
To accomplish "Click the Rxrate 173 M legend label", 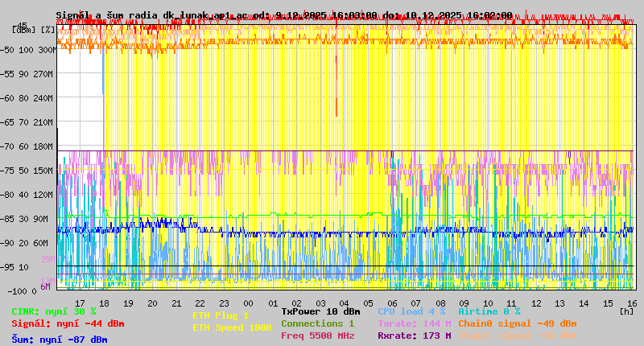I will (x=413, y=336).
